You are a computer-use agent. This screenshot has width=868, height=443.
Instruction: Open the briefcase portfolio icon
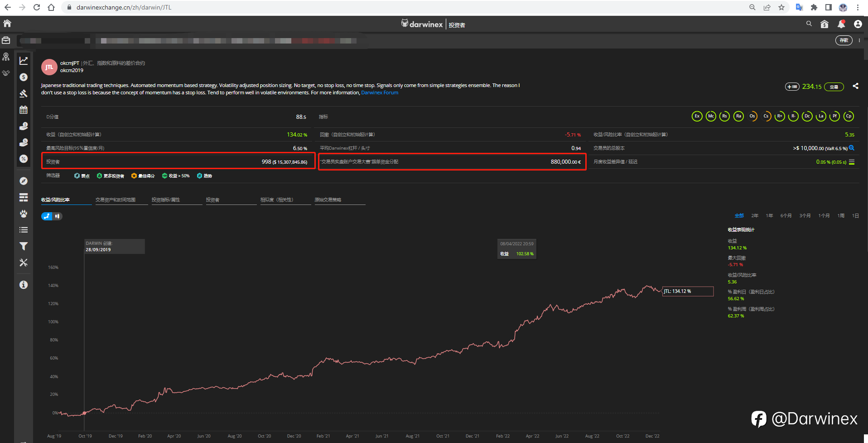(6, 40)
